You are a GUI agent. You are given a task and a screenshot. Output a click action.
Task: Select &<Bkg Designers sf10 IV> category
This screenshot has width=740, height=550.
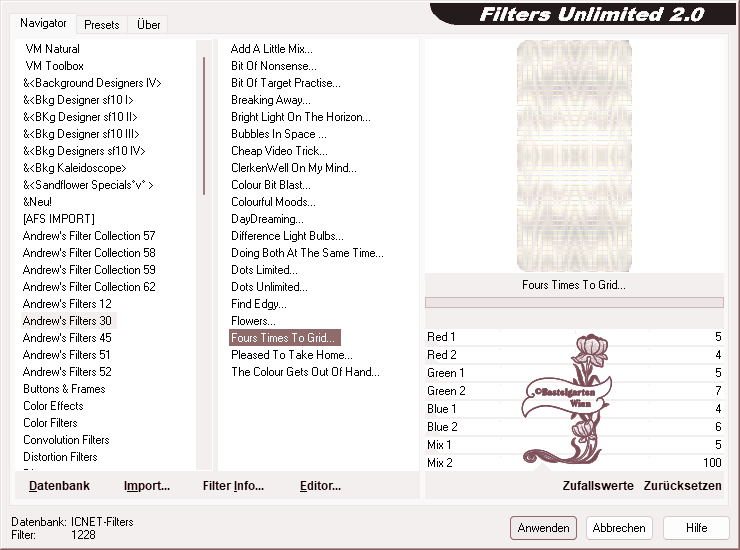pos(84,151)
